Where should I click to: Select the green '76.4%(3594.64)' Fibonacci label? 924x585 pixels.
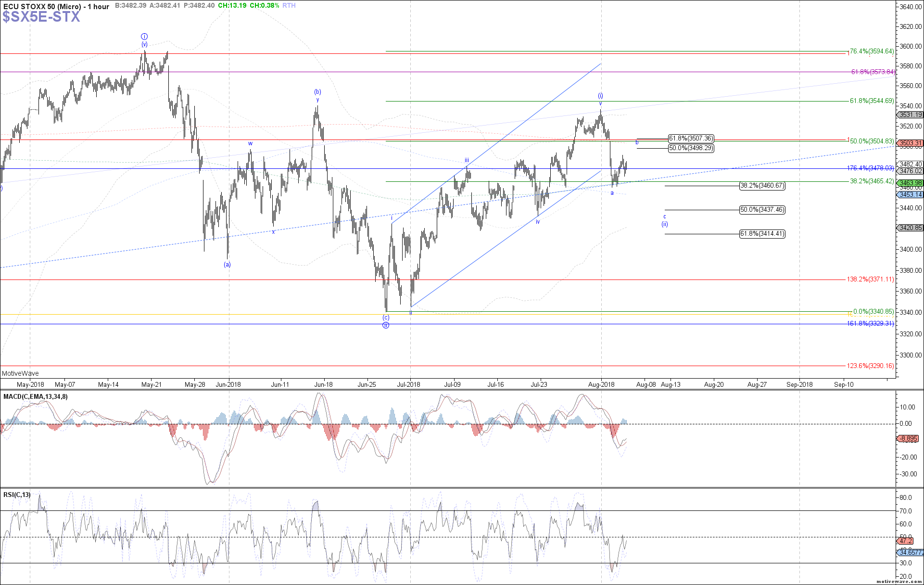tap(872, 51)
